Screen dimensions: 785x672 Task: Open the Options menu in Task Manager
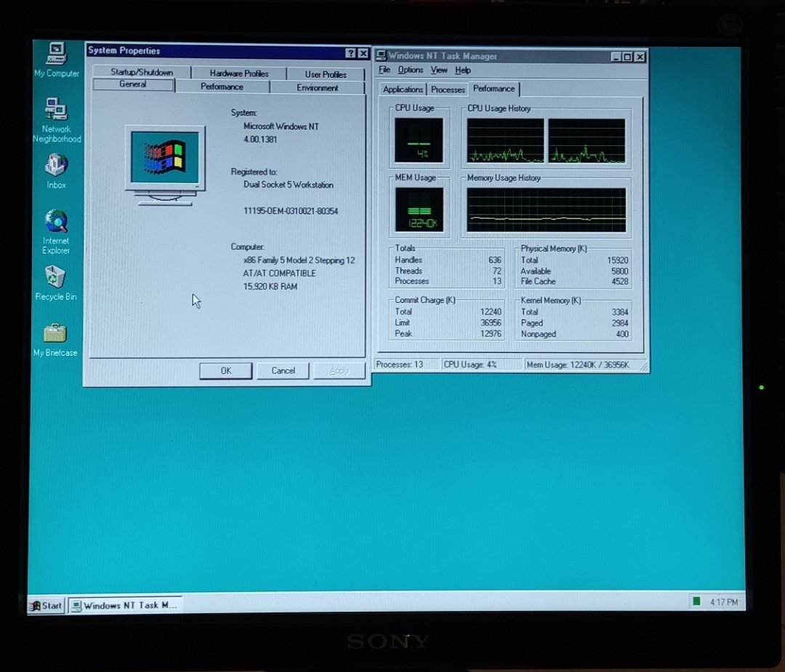coord(410,70)
